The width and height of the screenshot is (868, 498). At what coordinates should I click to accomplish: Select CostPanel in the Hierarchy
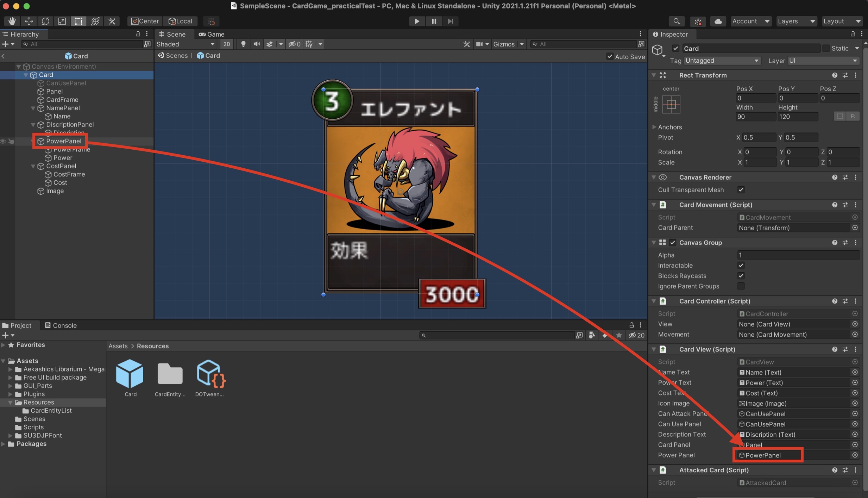tap(61, 166)
